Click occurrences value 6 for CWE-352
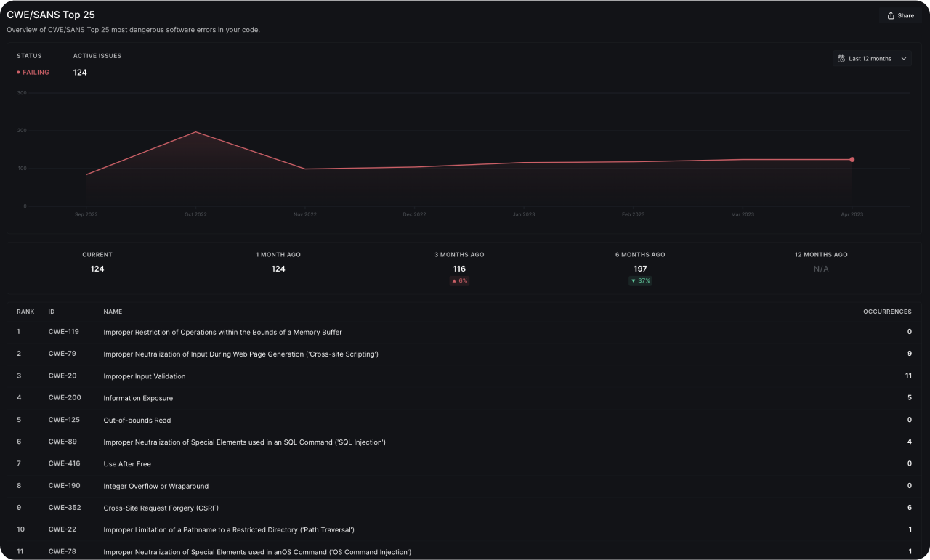930x560 pixels. 910,508
